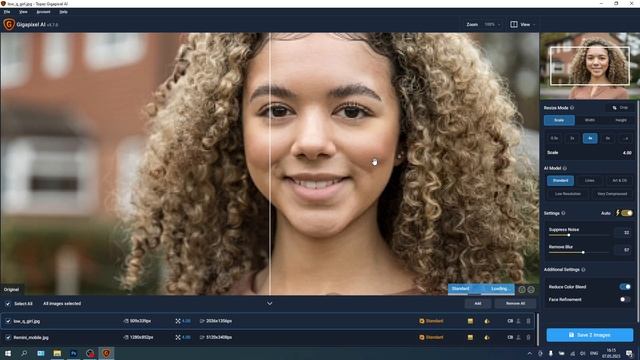Click the Suppress Noise slider
This screenshot has width=640, height=360.
tap(579, 235)
